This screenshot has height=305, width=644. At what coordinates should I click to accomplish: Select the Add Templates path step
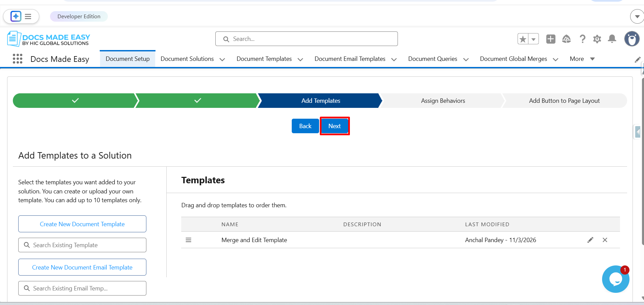(320, 101)
